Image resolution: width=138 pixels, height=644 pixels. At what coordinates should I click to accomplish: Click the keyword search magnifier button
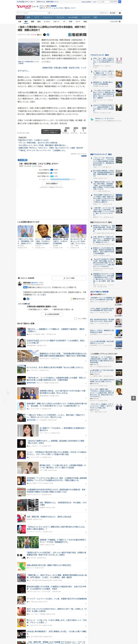click(49, 13)
